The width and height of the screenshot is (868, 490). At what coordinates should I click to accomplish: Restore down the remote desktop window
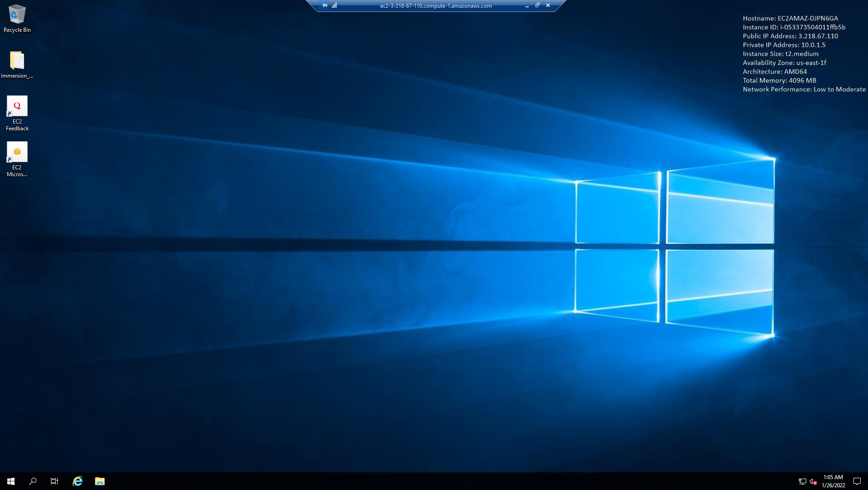click(537, 5)
